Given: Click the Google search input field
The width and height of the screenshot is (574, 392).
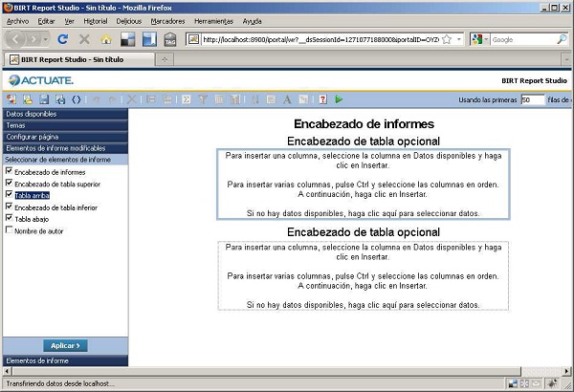Looking at the screenshot, I should point(522,39).
